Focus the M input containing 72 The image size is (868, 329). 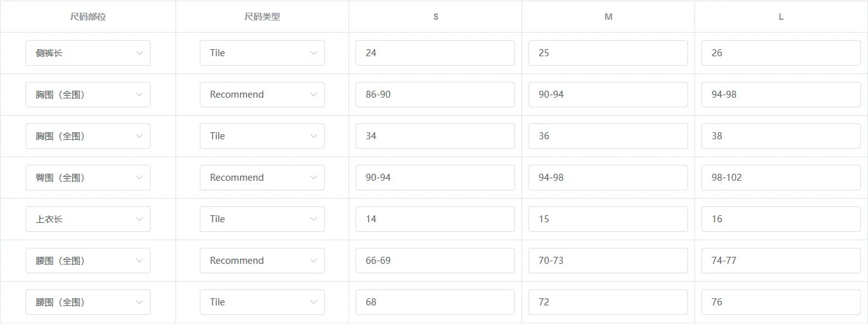pyautogui.click(x=608, y=302)
